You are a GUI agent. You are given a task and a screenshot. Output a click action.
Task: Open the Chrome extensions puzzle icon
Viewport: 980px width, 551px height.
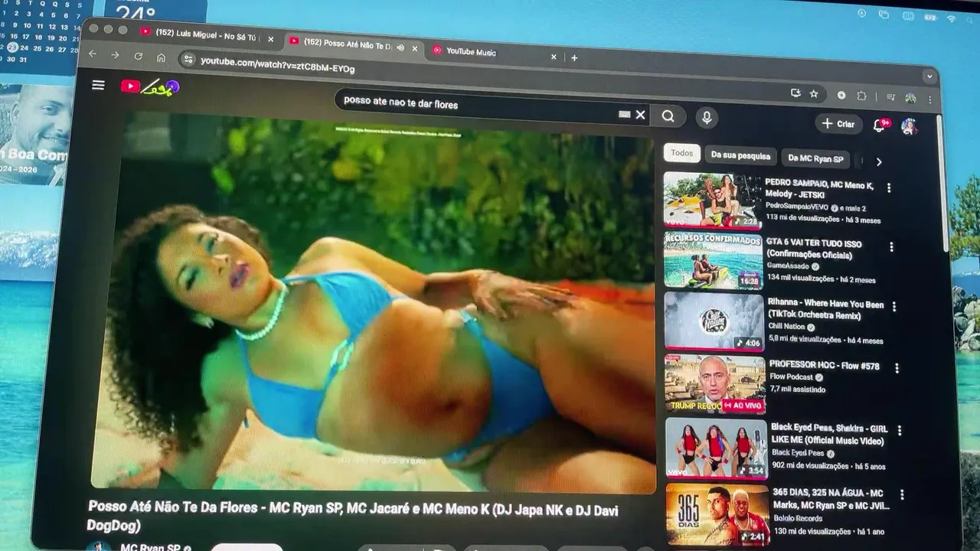coord(861,96)
